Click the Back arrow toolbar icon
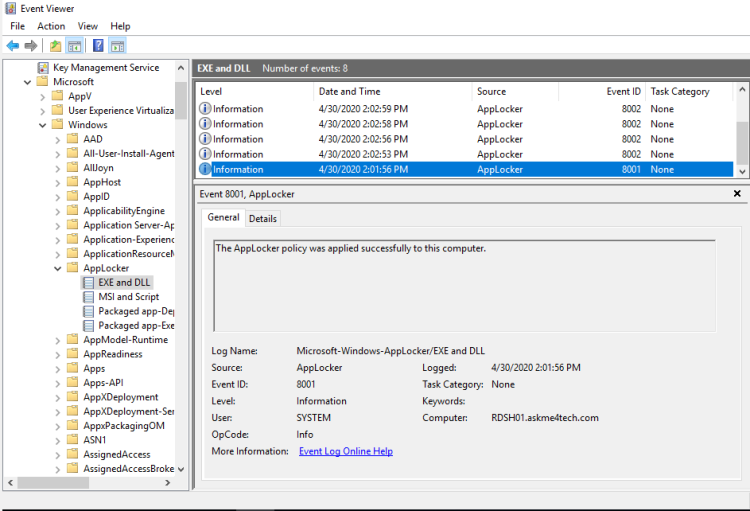 [12, 46]
